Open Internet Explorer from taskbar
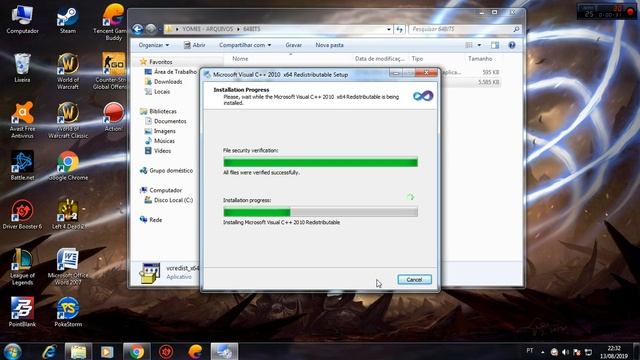Screen dimensions: 640x360 click(49, 351)
